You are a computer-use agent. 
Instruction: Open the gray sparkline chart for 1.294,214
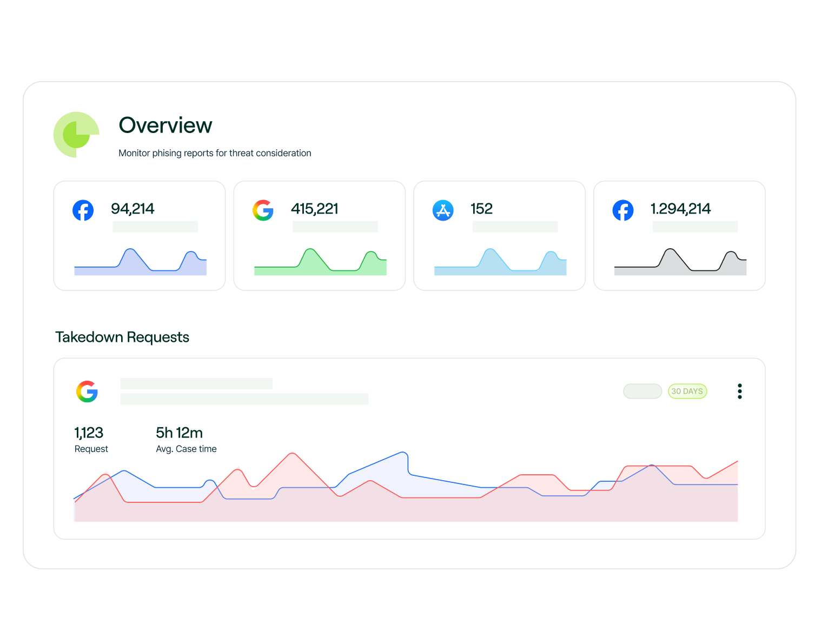point(680,262)
